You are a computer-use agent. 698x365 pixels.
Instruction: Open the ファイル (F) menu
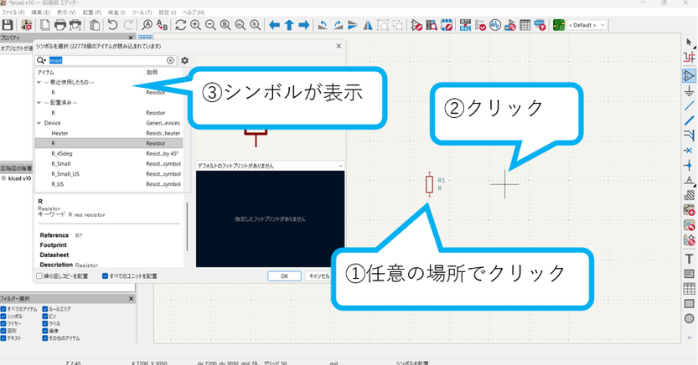[12, 12]
